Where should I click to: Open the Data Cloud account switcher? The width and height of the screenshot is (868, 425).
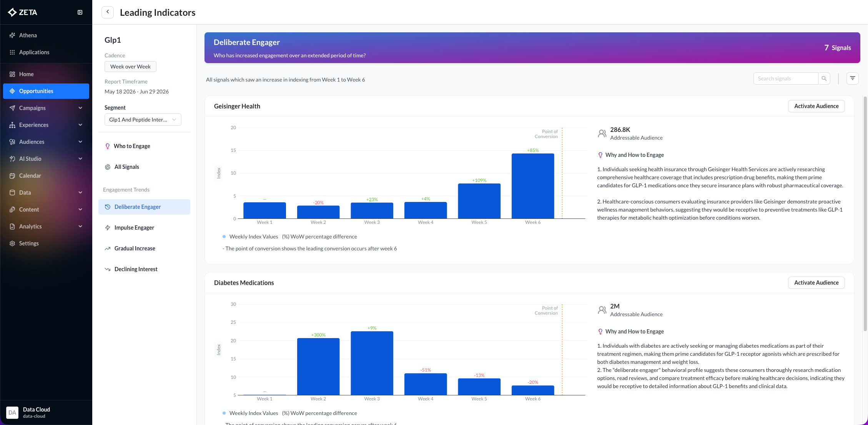tap(46, 412)
